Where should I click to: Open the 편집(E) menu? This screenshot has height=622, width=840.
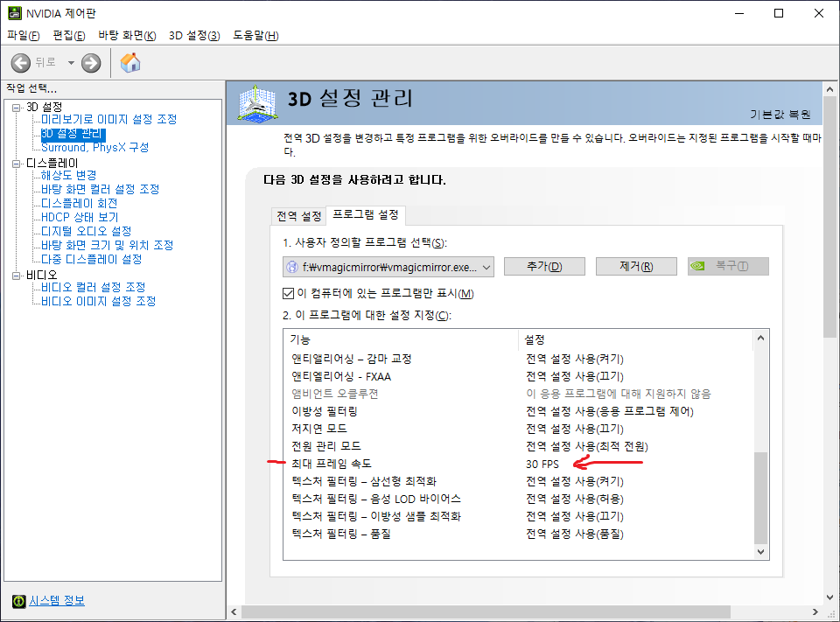pyautogui.click(x=69, y=35)
